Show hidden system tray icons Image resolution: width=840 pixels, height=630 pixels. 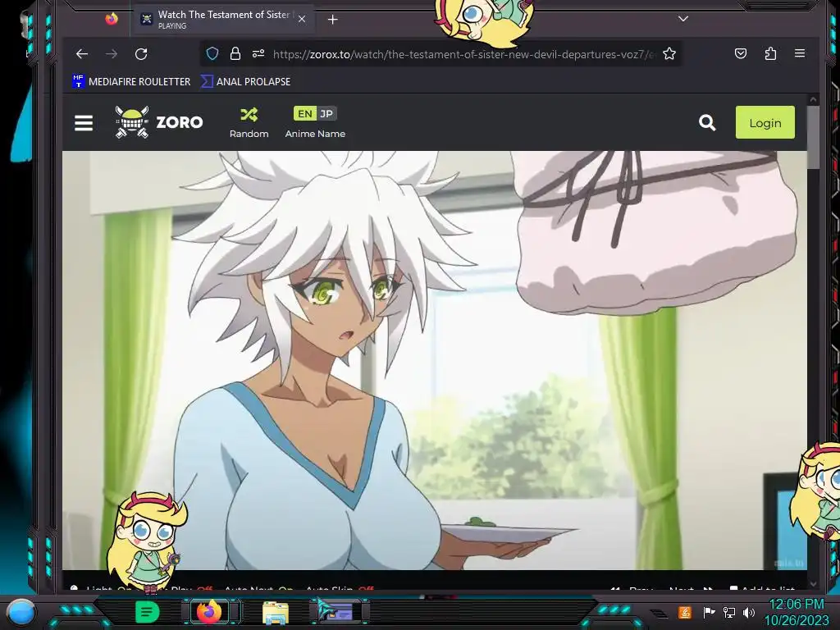(659, 613)
